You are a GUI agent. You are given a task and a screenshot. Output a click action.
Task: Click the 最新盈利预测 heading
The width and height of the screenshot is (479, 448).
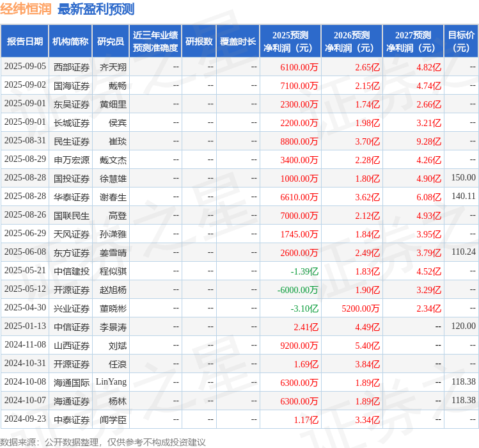point(96,9)
